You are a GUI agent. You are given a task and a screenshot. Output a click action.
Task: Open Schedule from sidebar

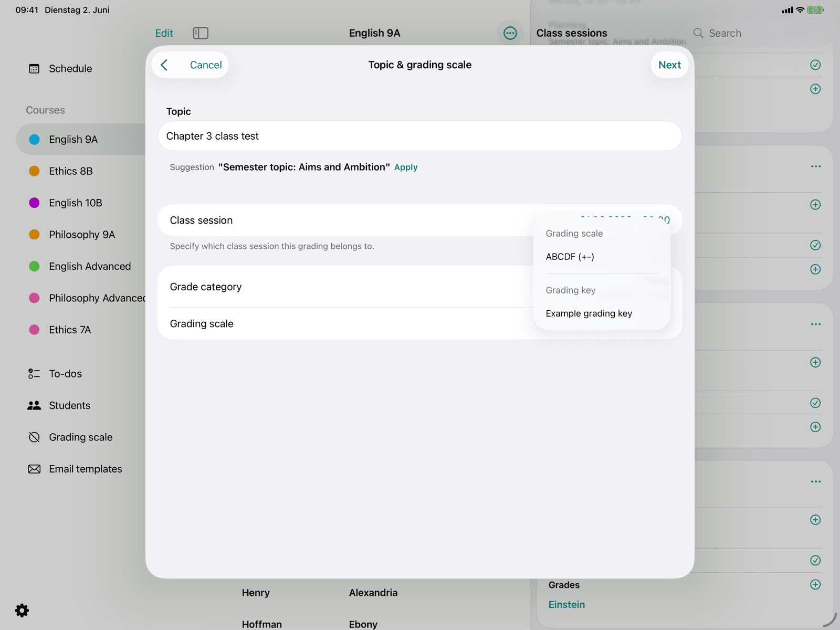[70, 68]
